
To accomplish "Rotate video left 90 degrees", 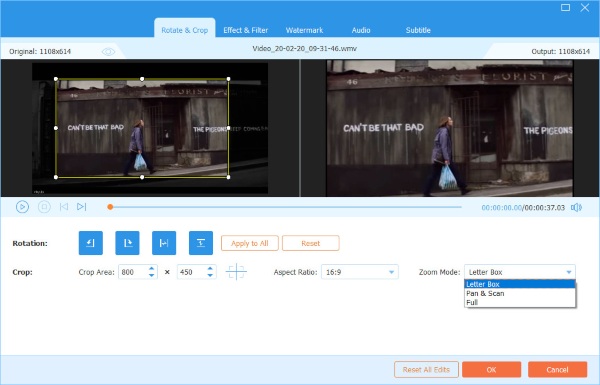I will tap(91, 243).
